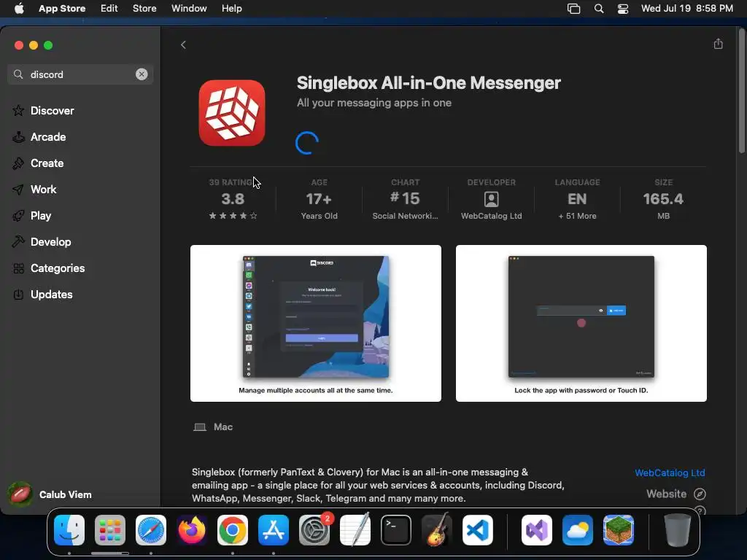Open the 'Lock the app with password' screenshot
Viewport: 747px width, 560px height.
[581, 323]
